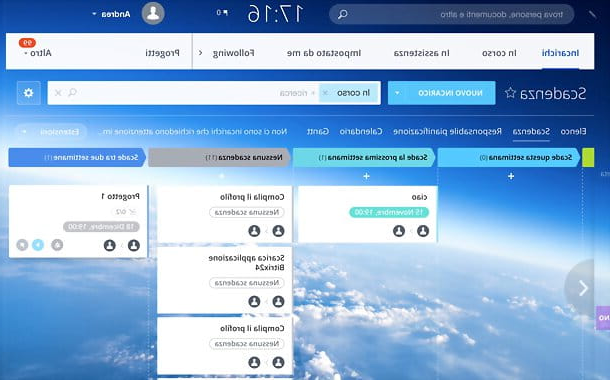Open the Progetti tab

(162, 53)
